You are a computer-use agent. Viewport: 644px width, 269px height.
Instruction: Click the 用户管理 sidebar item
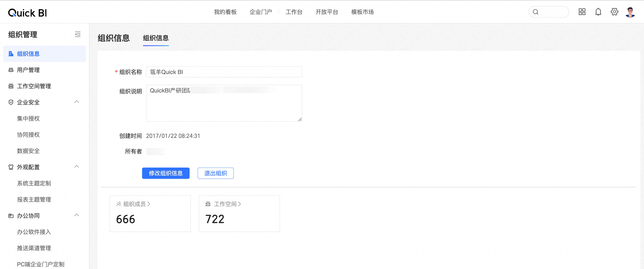(x=28, y=70)
